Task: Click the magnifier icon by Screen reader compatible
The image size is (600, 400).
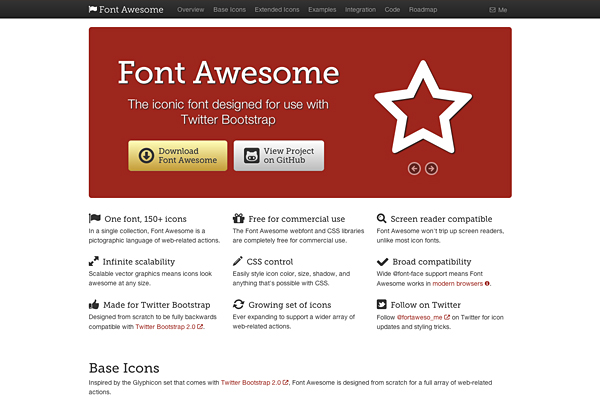Action: [382, 218]
